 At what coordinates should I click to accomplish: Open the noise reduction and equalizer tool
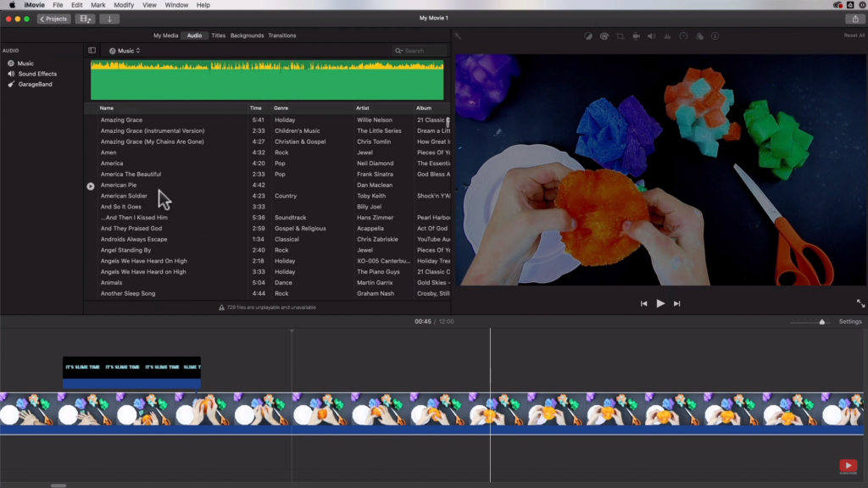coord(668,36)
